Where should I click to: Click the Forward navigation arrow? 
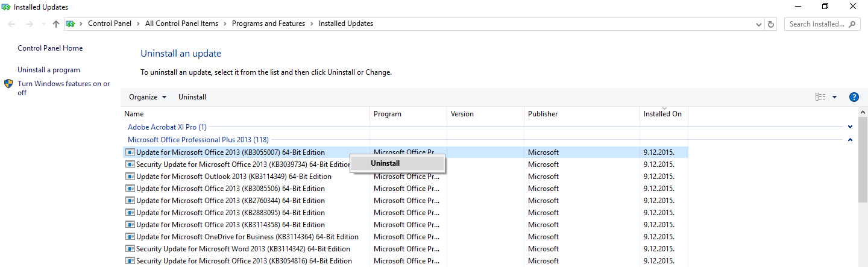point(29,24)
